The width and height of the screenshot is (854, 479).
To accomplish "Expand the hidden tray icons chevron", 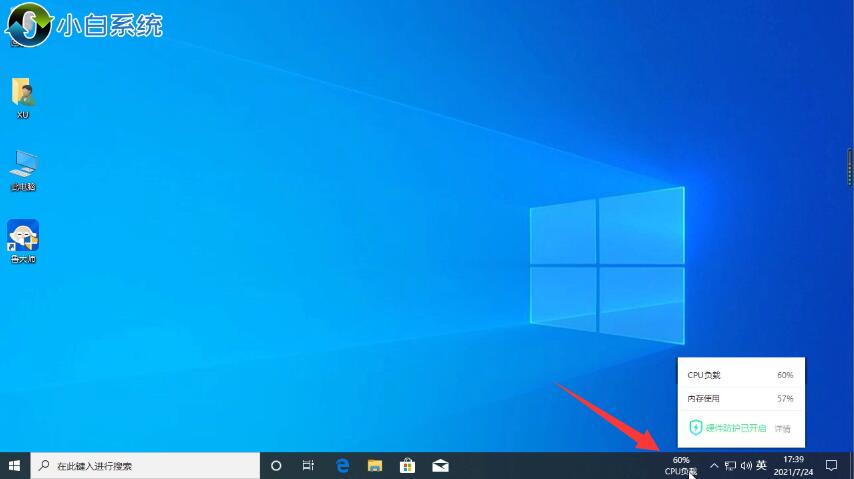I will 714,466.
